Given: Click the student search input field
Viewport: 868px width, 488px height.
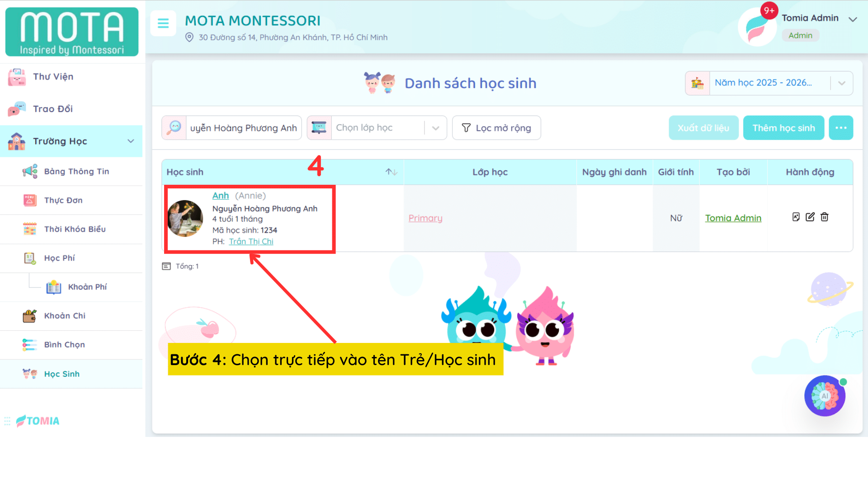Looking at the screenshot, I should pos(243,128).
